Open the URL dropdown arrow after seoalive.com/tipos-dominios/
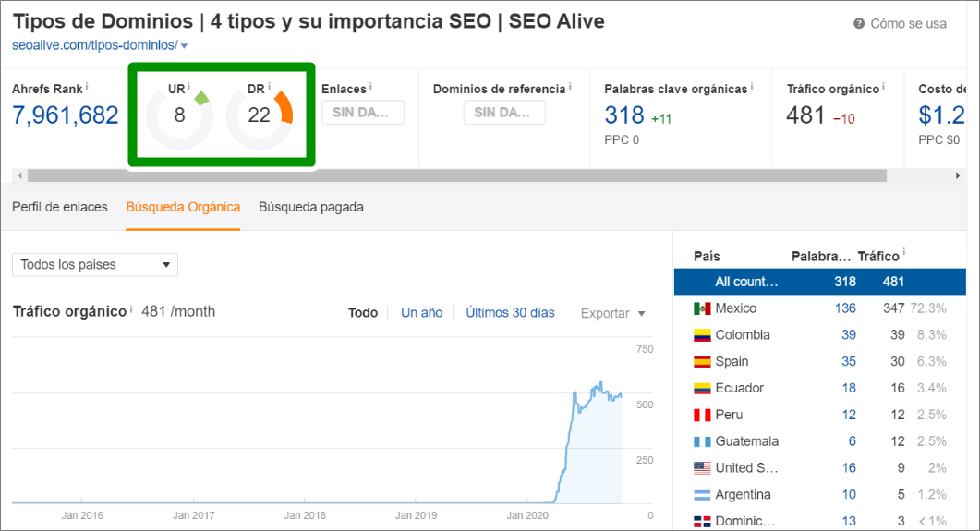 coord(185,46)
